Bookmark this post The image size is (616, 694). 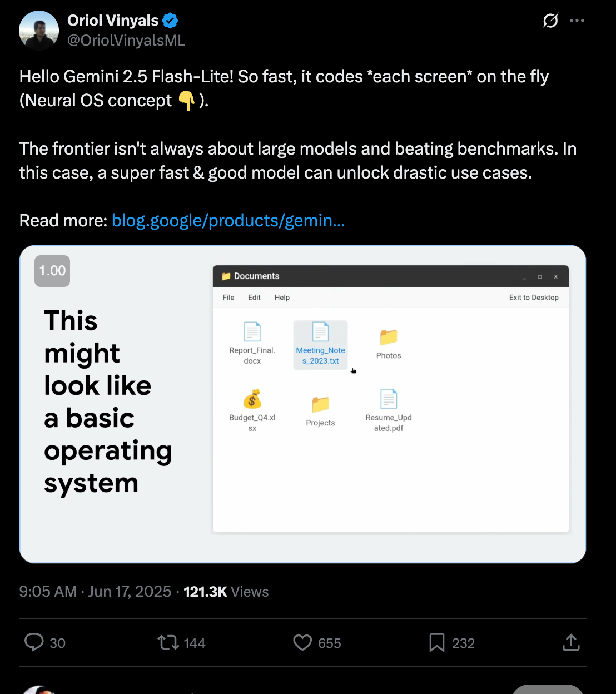pos(437,643)
